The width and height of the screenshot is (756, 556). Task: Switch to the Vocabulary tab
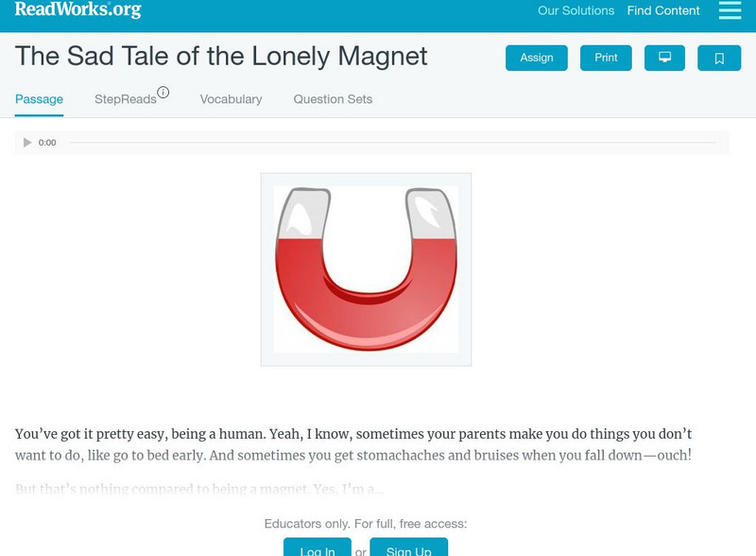[231, 99]
